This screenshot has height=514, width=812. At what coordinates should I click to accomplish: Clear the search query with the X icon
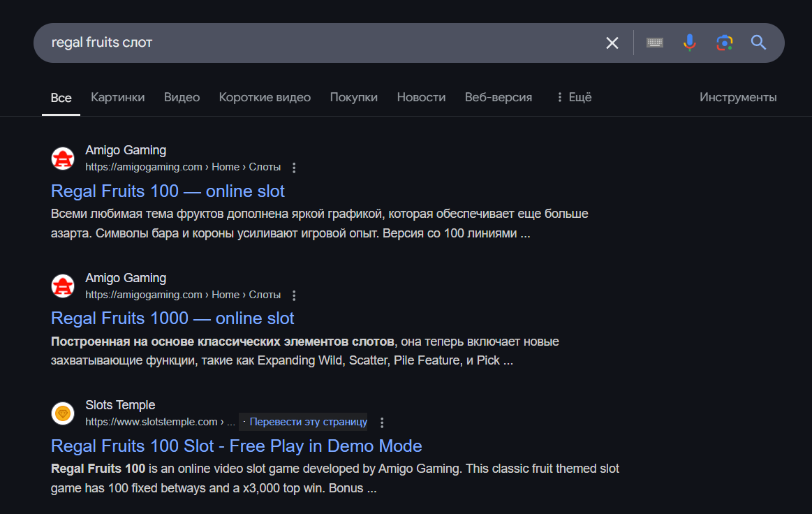coord(612,43)
